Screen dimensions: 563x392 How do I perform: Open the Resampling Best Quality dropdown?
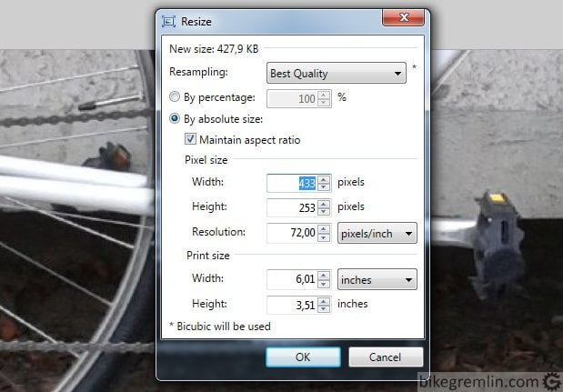337,73
